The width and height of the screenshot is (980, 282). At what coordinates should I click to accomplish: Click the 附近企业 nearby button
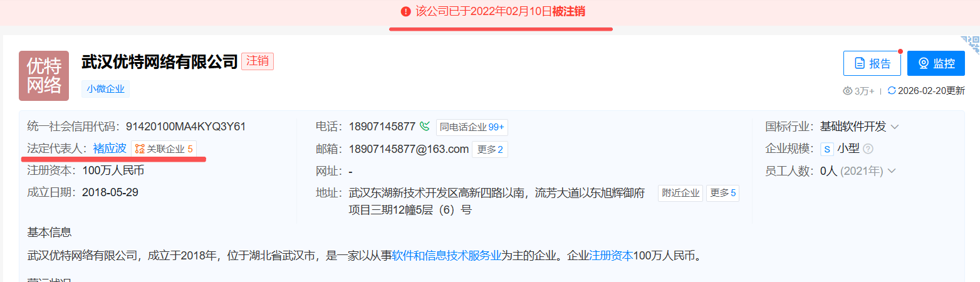[680, 193]
